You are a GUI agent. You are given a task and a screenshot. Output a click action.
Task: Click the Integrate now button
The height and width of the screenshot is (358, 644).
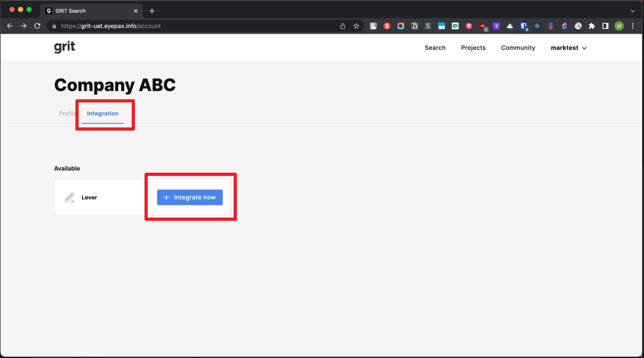coord(190,197)
